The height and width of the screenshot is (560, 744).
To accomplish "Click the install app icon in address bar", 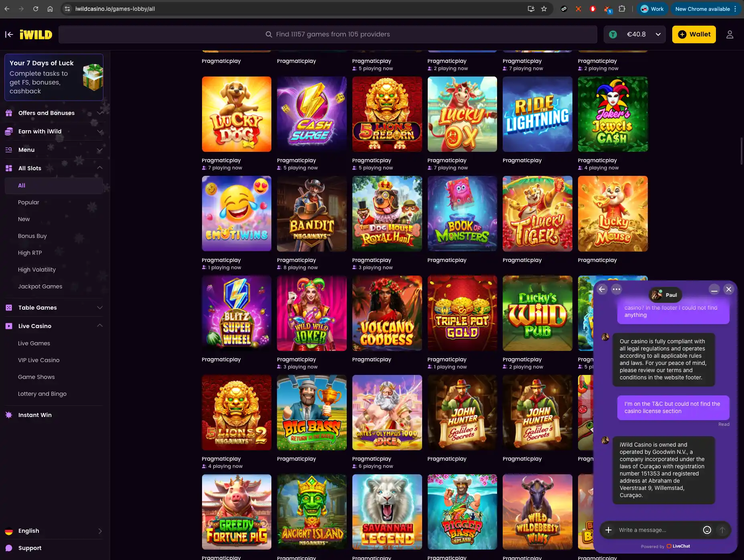I will coord(531,9).
